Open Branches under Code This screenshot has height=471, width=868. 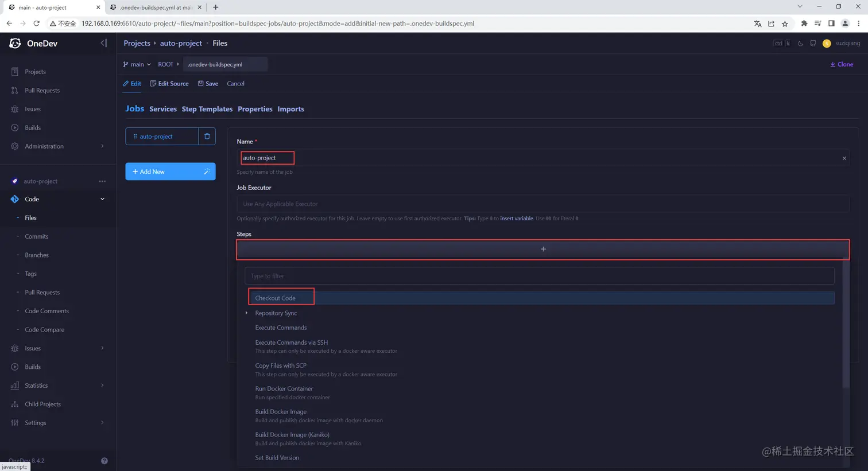pos(36,255)
